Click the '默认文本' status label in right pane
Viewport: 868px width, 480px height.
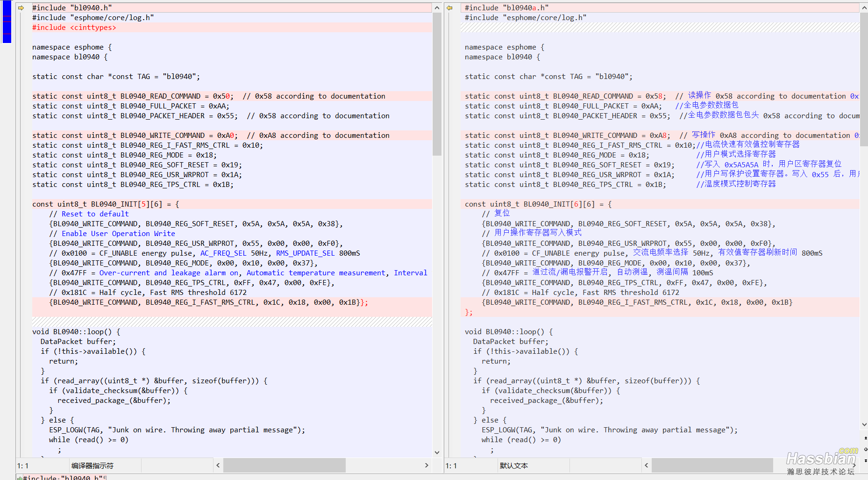(513, 466)
